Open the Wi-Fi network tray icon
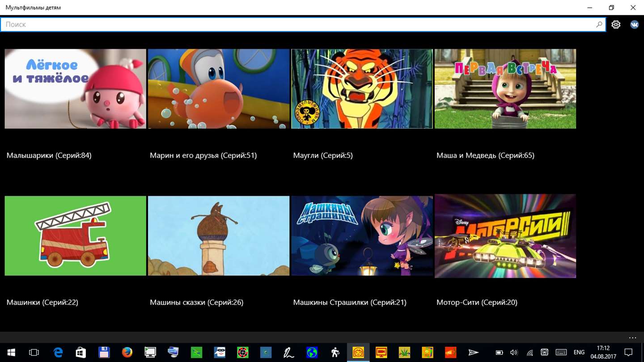This screenshot has width=644, height=362. (x=530, y=353)
